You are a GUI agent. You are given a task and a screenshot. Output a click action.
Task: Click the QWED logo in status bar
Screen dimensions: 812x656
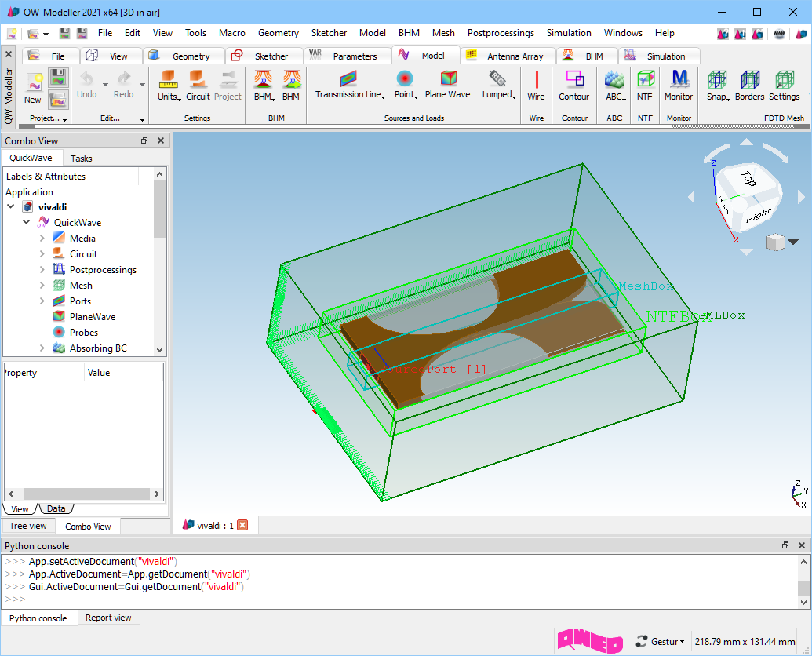[589, 640]
